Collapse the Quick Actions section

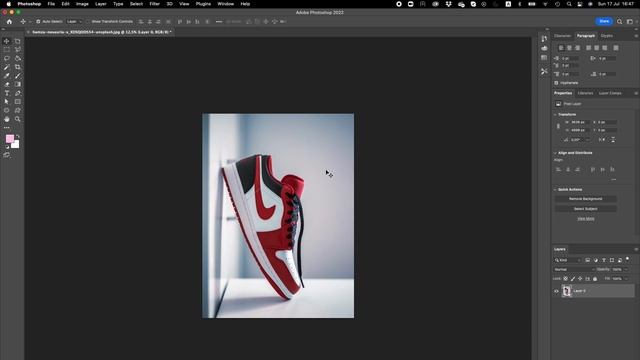point(555,190)
